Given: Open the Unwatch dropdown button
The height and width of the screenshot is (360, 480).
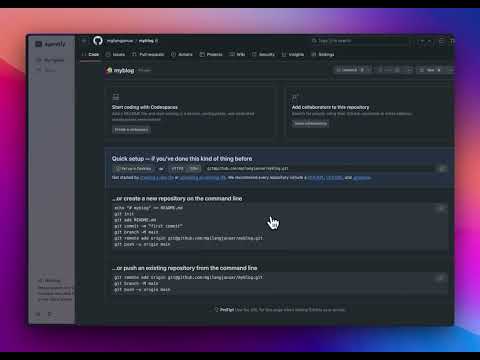Looking at the screenshot, I should pyautogui.click(x=352, y=70).
